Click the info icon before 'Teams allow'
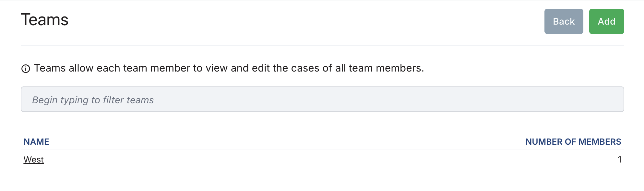Screen dimensions: 644x191 pos(26,69)
